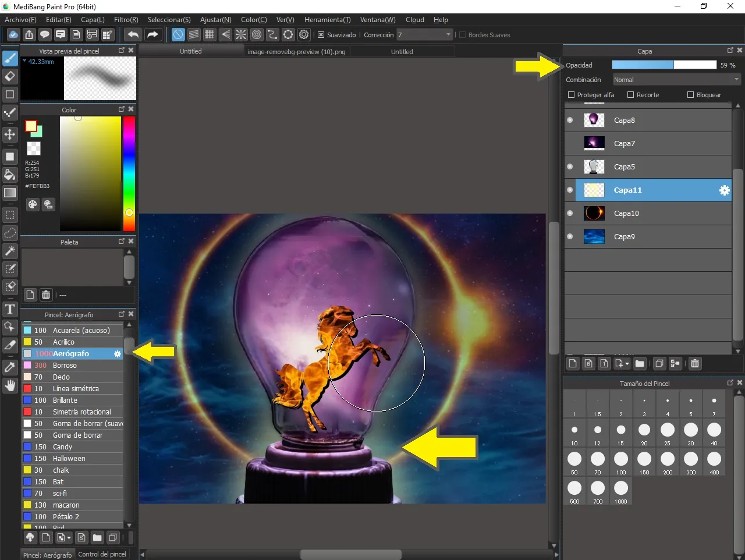Create a new layer folder in Capa panel
Viewport: 745px width, 560px height.
[x=640, y=364]
